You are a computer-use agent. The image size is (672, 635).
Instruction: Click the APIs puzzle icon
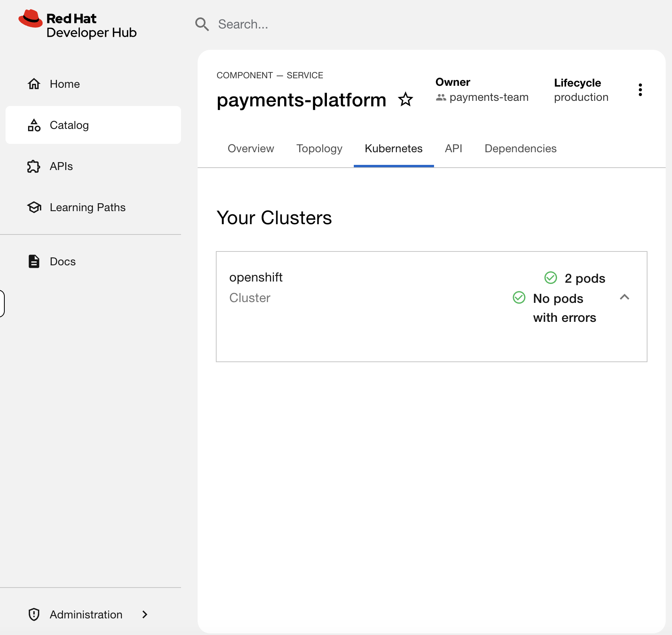click(34, 166)
